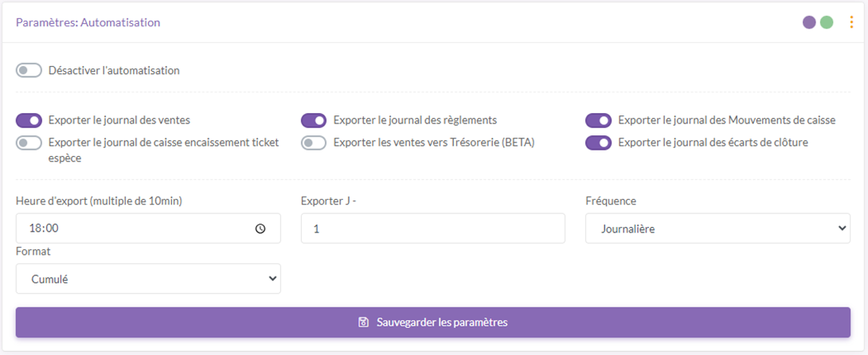Open the Fréquence dropdown
Image resolution: width=868 pixels, height=355 pixels.
tap(717, 228)
